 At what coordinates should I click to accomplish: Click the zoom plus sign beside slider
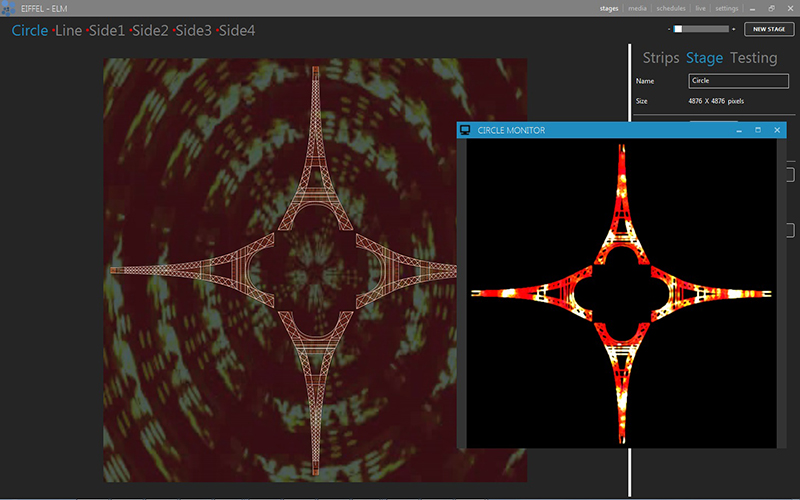tap(734, 29)
